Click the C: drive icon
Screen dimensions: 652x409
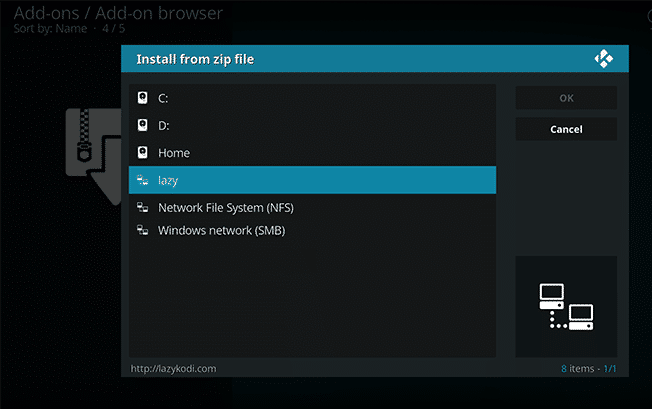pos(143,98)
